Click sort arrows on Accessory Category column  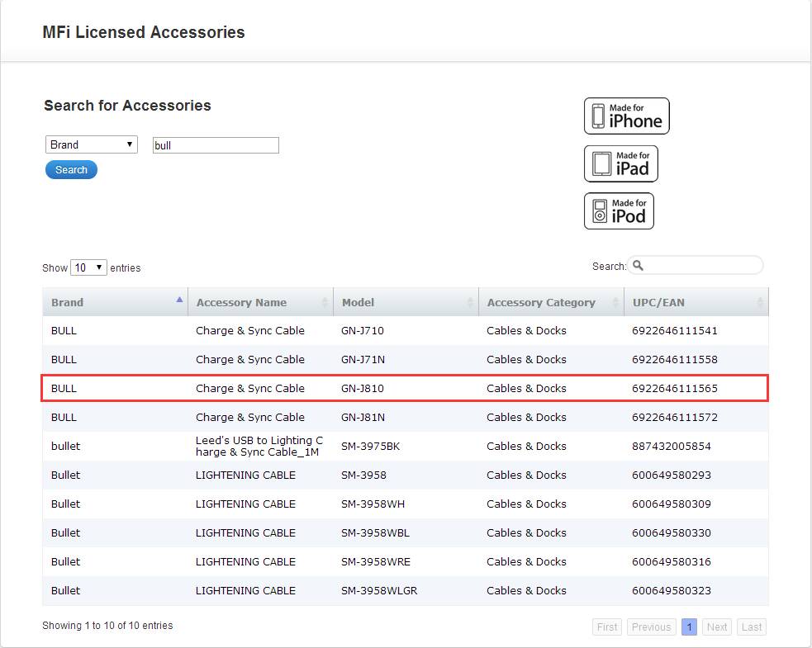coord(615,302)
